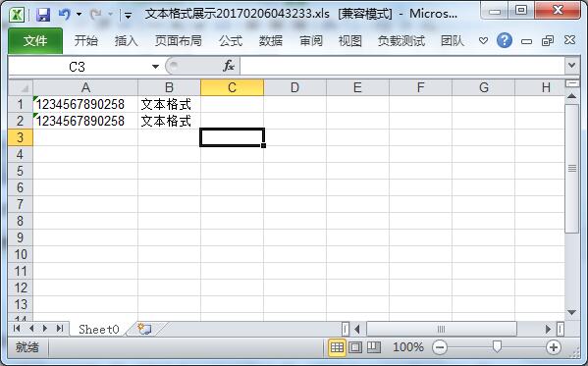Click the zoom slider handle

[x=497, y=347]
